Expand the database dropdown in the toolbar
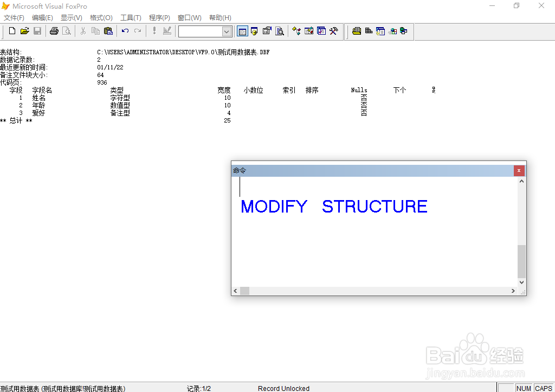This screenshot has width=555, height=392. click(x=227, y=31)
